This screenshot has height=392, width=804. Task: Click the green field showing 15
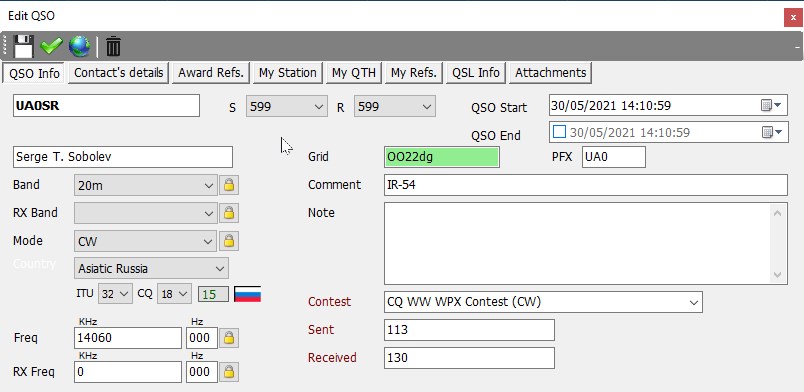pyautogui.click(x=213, y=295)
